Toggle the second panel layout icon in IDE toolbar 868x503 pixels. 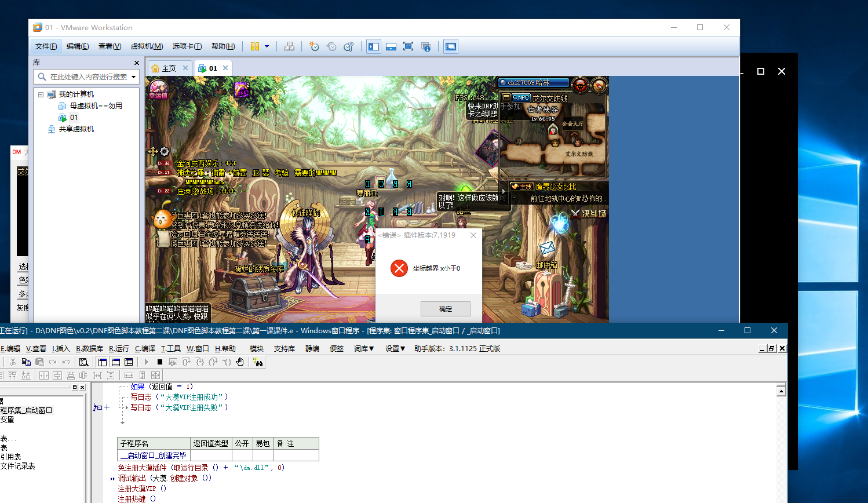pos(116,362)
